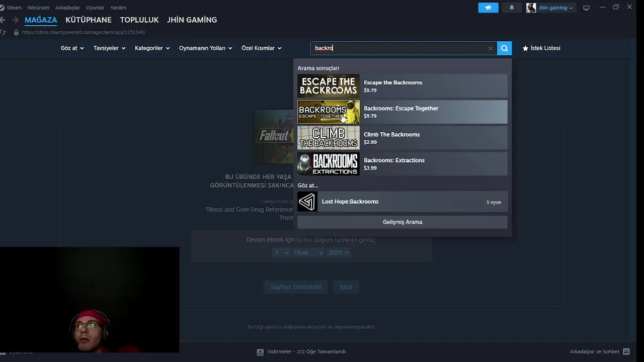Switch to the KÜTÜPHANE tab

[x=89, y=20]
